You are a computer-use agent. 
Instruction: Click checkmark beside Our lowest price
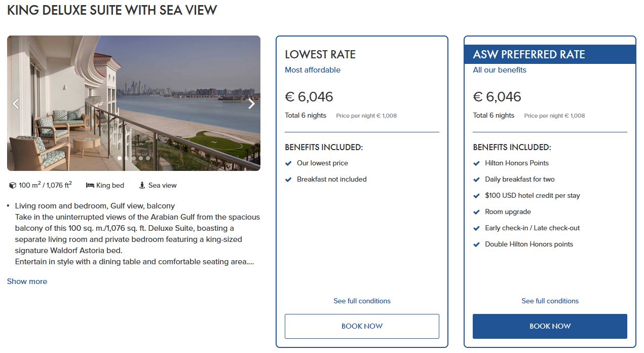288,163
